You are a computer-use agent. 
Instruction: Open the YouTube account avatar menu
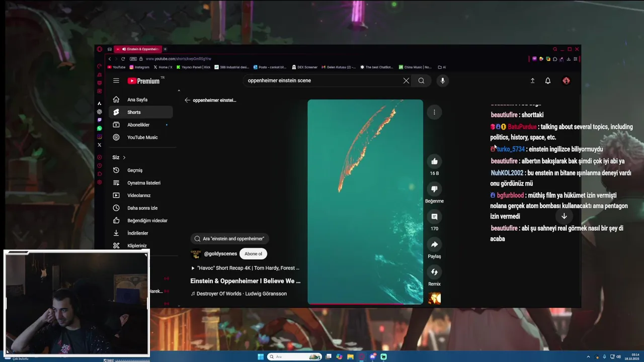(x=566, y=80)
